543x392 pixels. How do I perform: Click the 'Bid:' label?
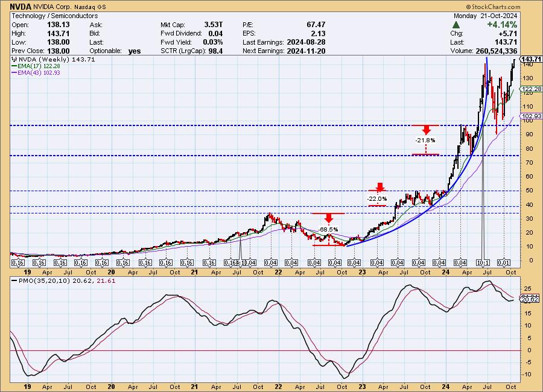(95, 34)
